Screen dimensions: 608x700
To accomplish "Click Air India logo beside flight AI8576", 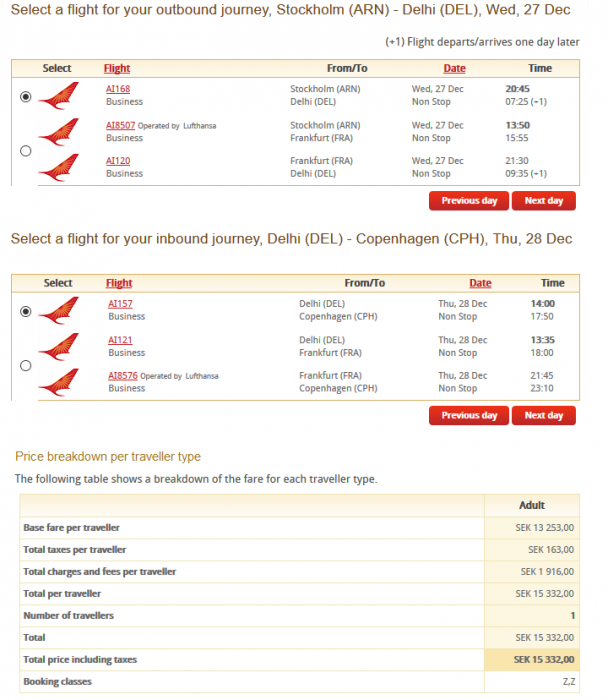I will pos(58,382).
